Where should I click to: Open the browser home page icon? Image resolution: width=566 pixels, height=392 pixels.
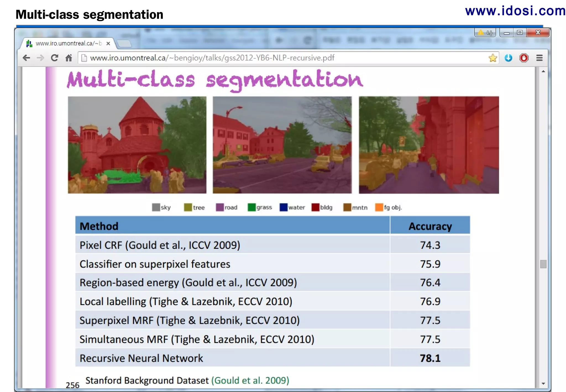(x=69, y=58)
